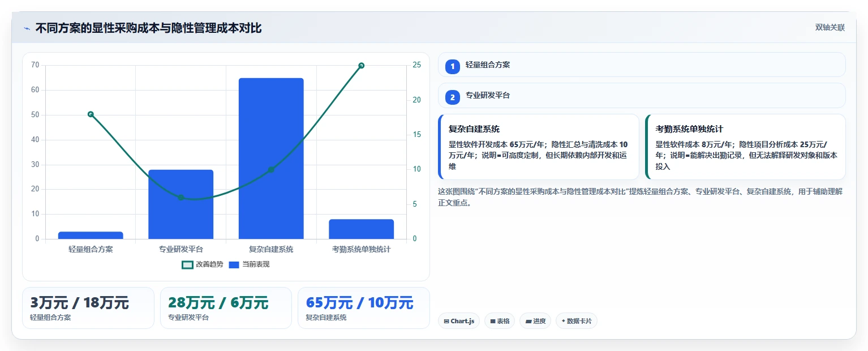
Task: Click the 双轴关联 label in header
Action: click(830, 28)
